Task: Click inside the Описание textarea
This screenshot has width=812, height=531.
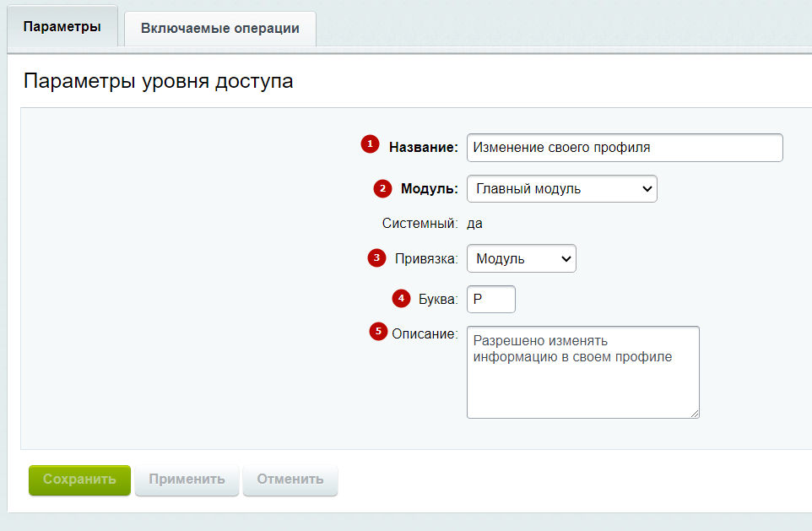Action: click(x=583, y=372)
